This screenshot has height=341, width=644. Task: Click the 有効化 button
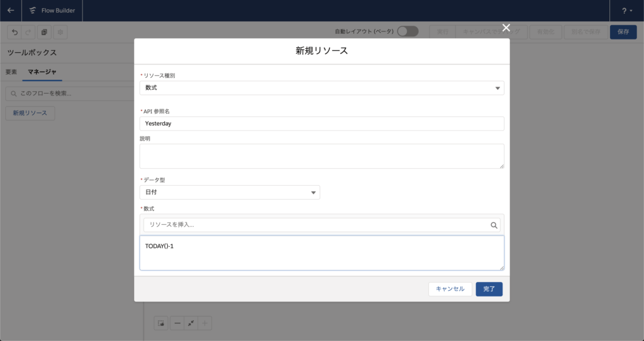coord(546,32)
